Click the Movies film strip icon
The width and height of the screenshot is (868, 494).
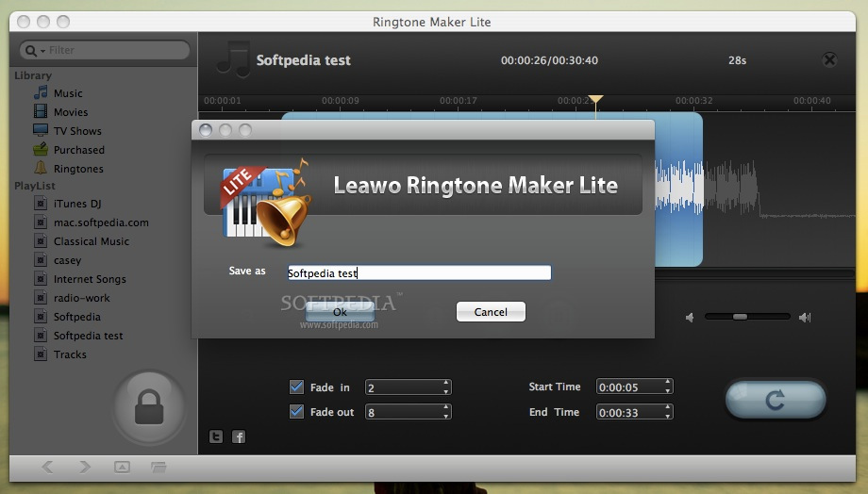(x=41, y=111)
